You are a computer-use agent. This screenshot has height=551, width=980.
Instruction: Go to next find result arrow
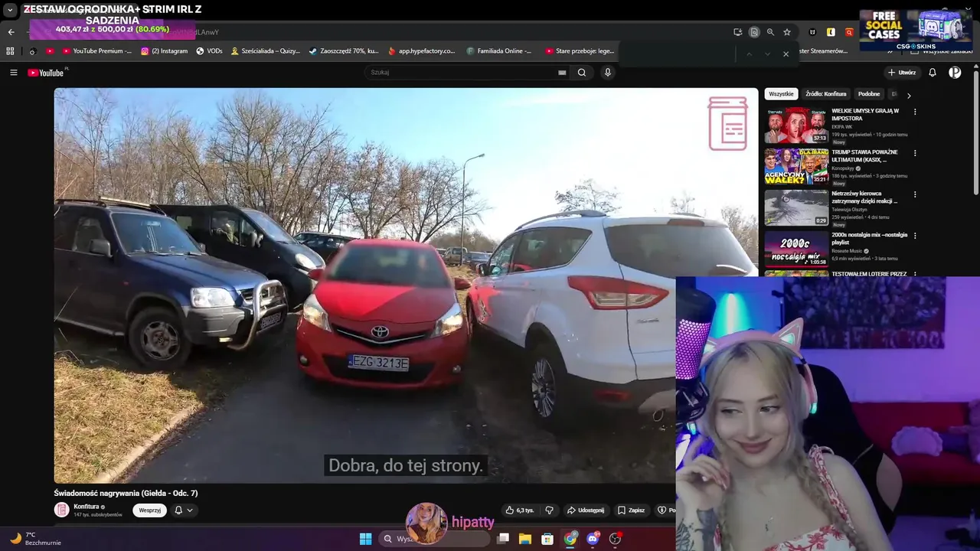767,54
